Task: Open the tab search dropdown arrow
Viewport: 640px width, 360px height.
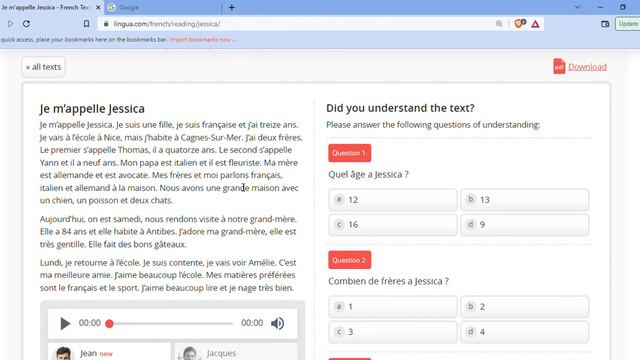Action: pos(578,7)
